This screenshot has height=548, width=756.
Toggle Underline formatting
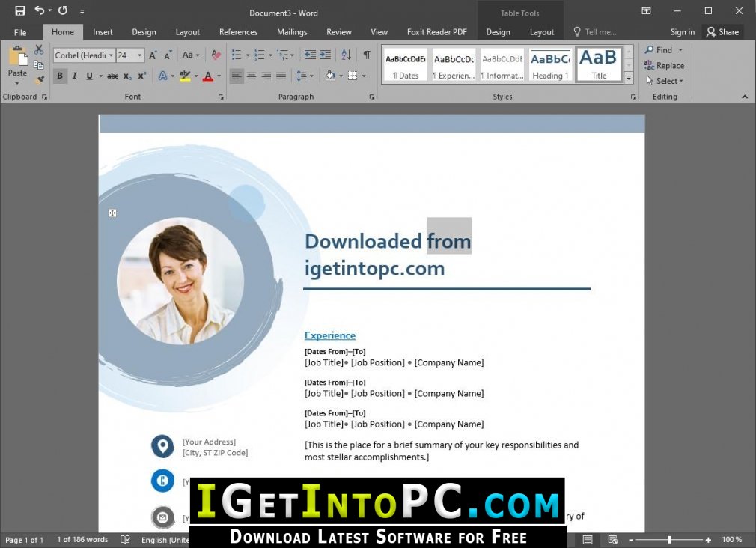[x=89, y=76]
